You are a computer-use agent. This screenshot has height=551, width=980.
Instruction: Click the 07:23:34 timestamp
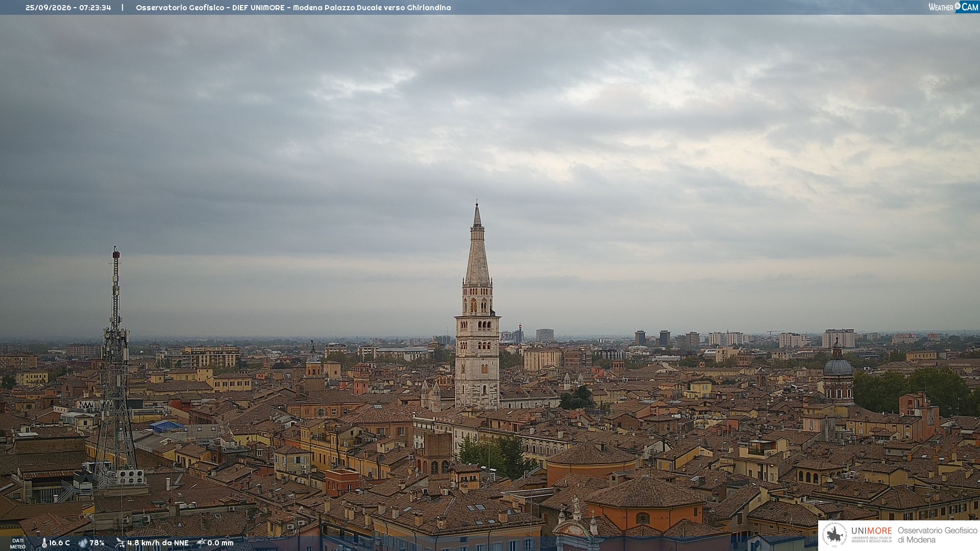95,8
